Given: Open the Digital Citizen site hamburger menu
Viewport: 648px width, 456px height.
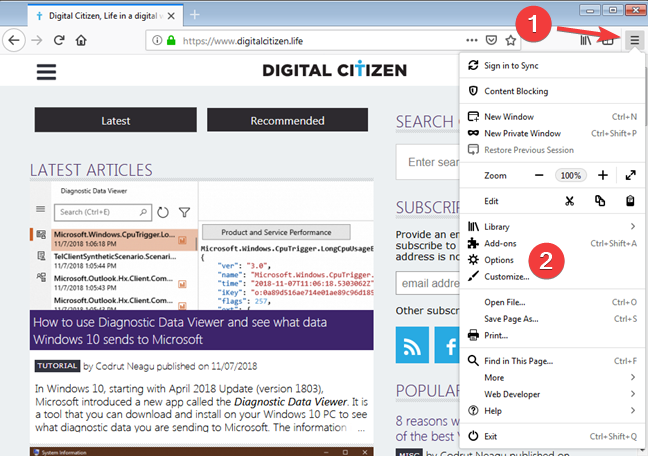Looking at the screenshot, I should click(x=46, y=72).
